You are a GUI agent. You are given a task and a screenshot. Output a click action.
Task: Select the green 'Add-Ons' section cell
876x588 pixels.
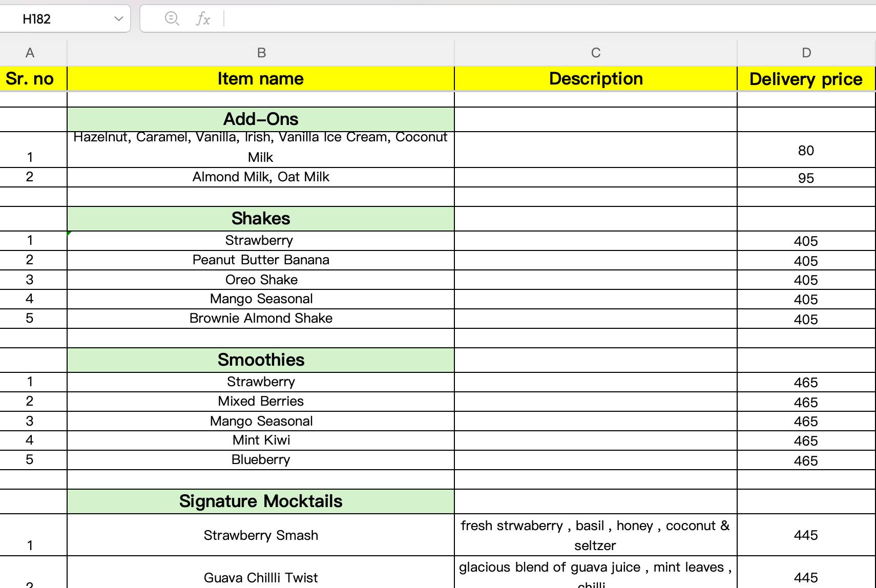(x=261, y=119)
